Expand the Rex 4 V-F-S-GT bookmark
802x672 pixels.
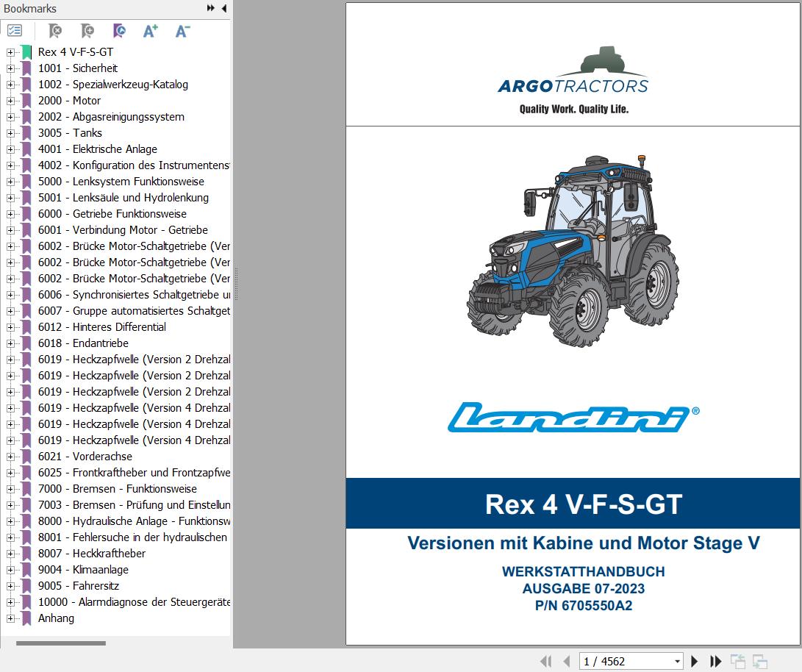(10, 52)
